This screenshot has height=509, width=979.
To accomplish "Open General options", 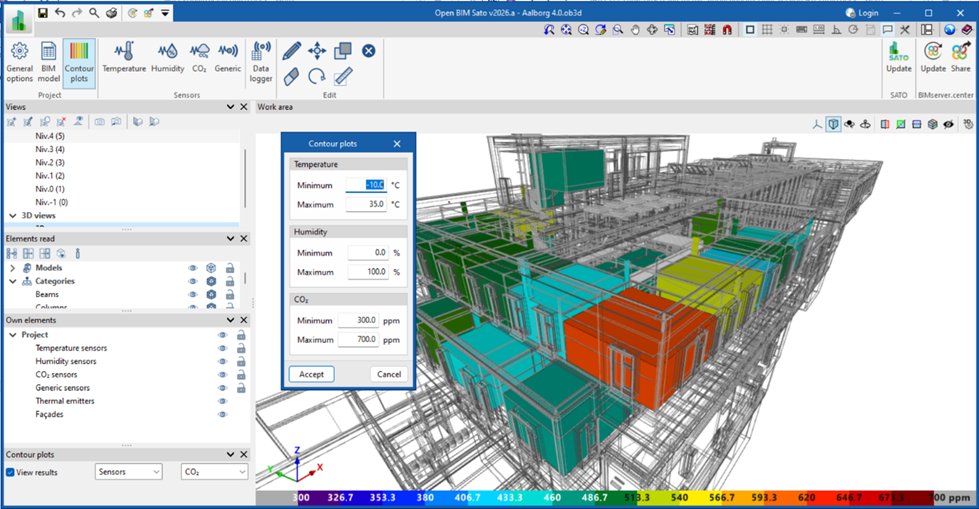I will click(19, 62).
